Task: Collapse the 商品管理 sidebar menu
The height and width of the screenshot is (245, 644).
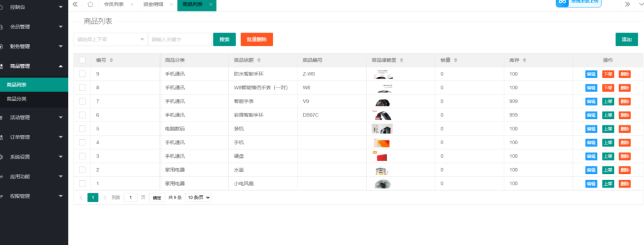Action: click(x=34, y=66)
